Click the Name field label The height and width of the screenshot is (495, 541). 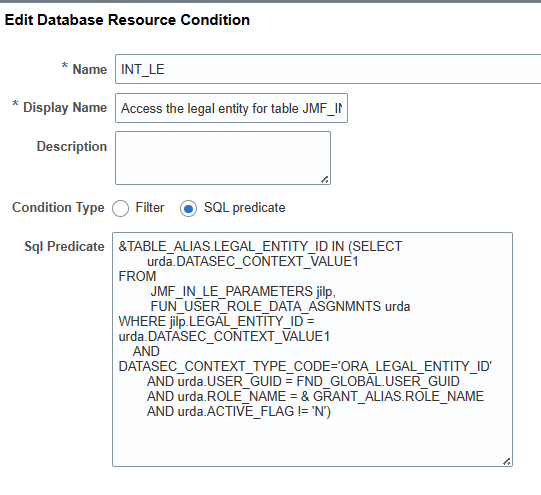pos(90,69)
